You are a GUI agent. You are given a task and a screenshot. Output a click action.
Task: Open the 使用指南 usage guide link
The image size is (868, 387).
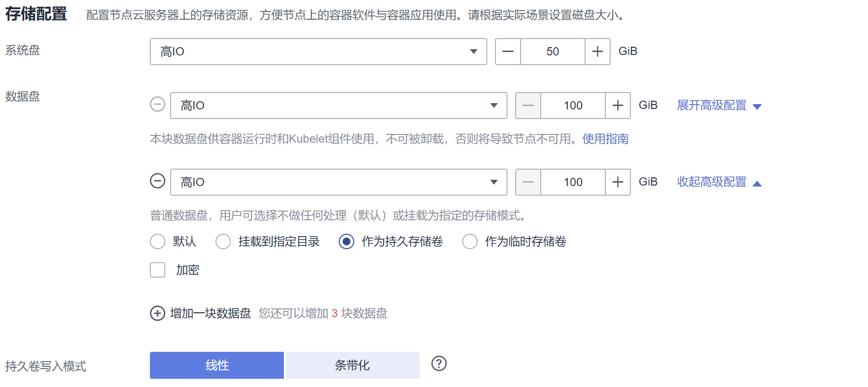[x=605, y=139]
